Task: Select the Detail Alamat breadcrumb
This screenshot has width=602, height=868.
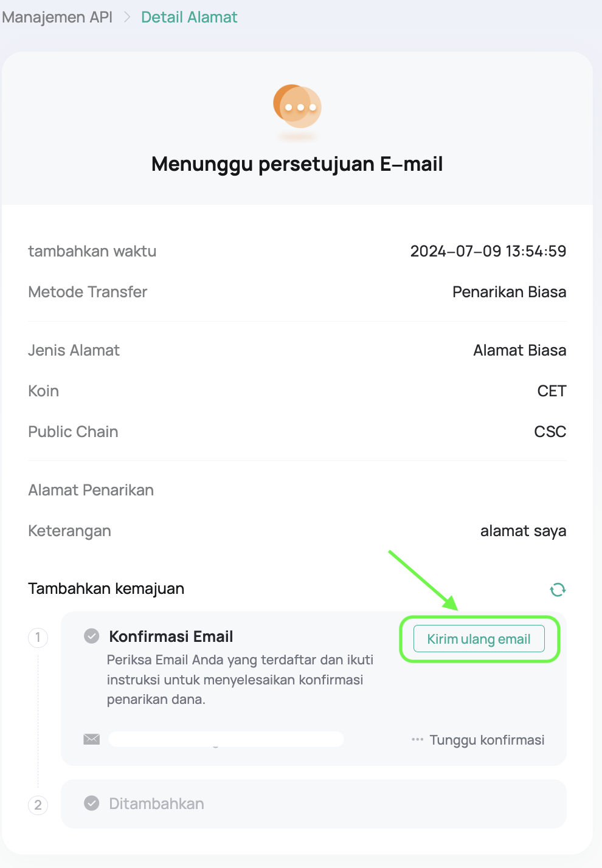Action: pyautogui.click(x=189, y=17)
